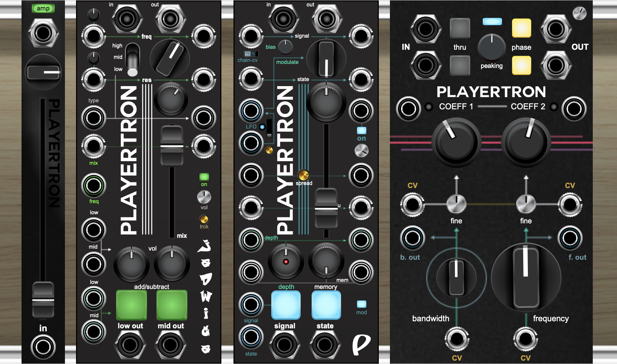Toggle the small blue mod button
This screenshot has height=364, width=617.
(361, 304)
